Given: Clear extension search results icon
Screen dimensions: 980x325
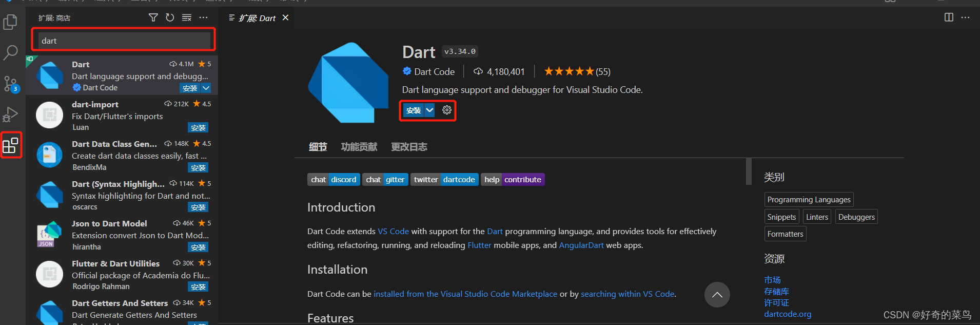Looking at the screenshot, I should 187,17.
